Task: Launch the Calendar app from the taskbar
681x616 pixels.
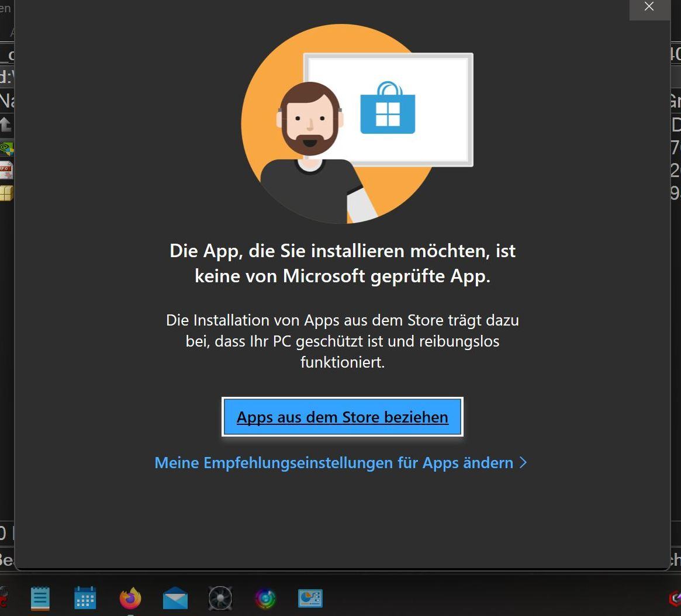Action: tap(85, 598)
